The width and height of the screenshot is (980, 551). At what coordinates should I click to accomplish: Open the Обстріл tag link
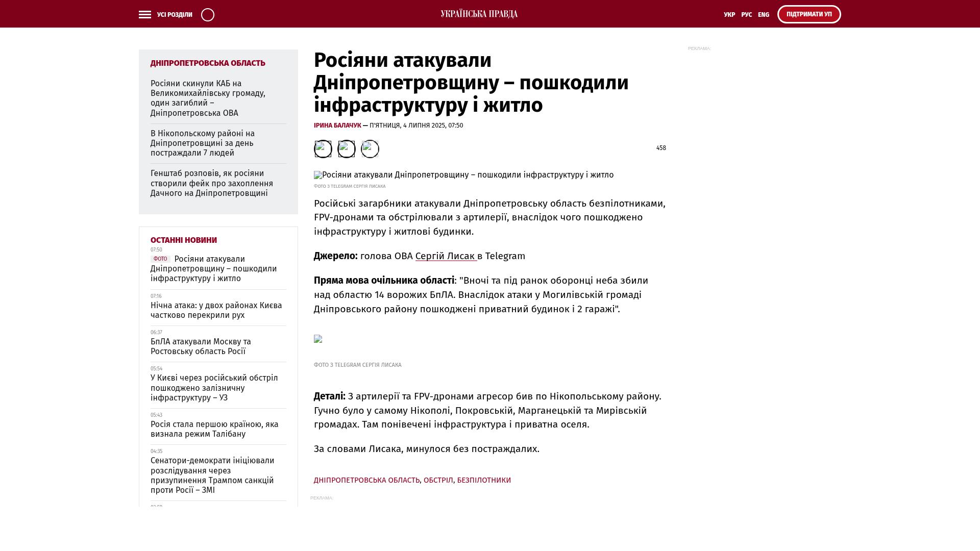[x=438, y=480]
